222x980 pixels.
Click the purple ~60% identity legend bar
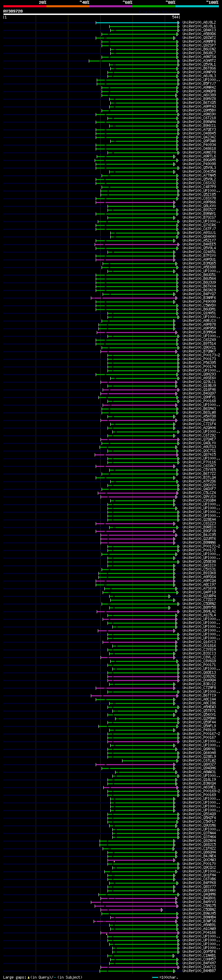111,6
